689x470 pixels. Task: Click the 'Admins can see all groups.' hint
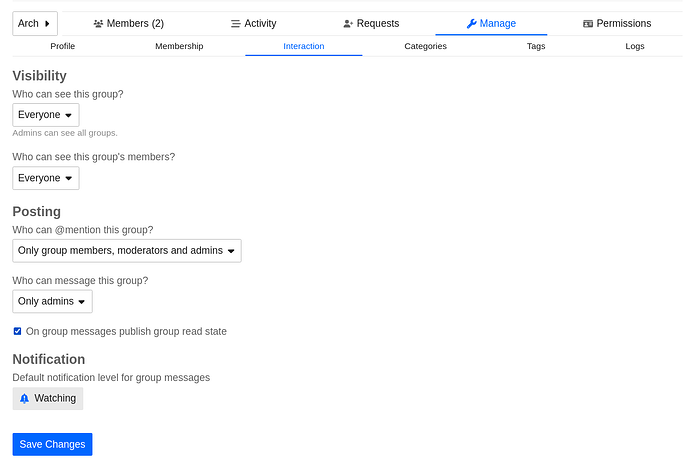pyautogui.click(x=65, y=133)
